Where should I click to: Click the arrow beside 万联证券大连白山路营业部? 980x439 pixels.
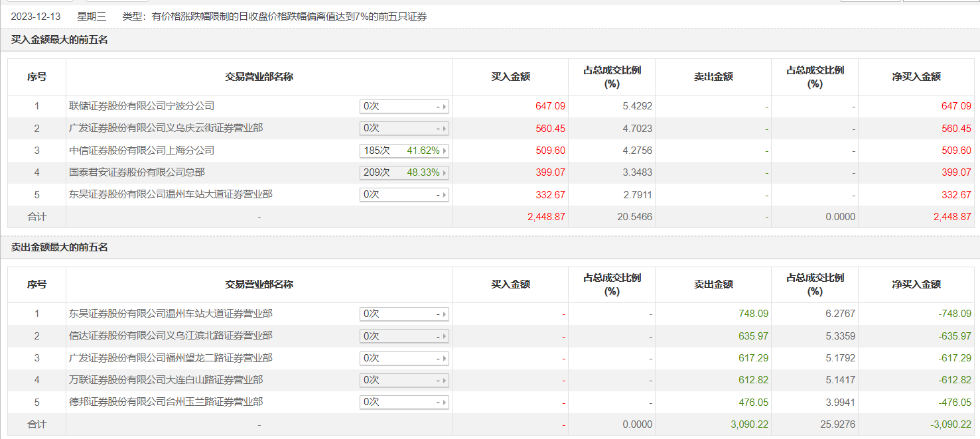(x=444, y=380)
